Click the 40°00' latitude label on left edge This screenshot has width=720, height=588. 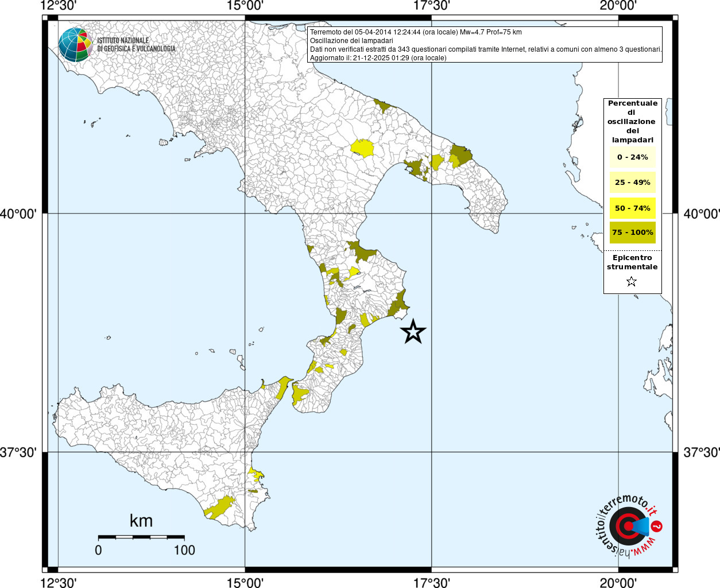pyautogui.click(x=19, y=214)
